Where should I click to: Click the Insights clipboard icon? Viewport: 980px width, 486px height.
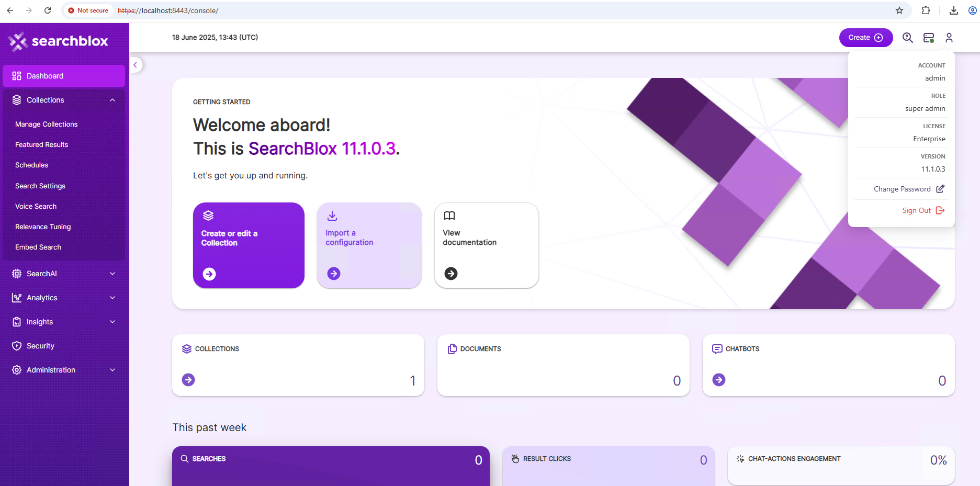point(17,322)
